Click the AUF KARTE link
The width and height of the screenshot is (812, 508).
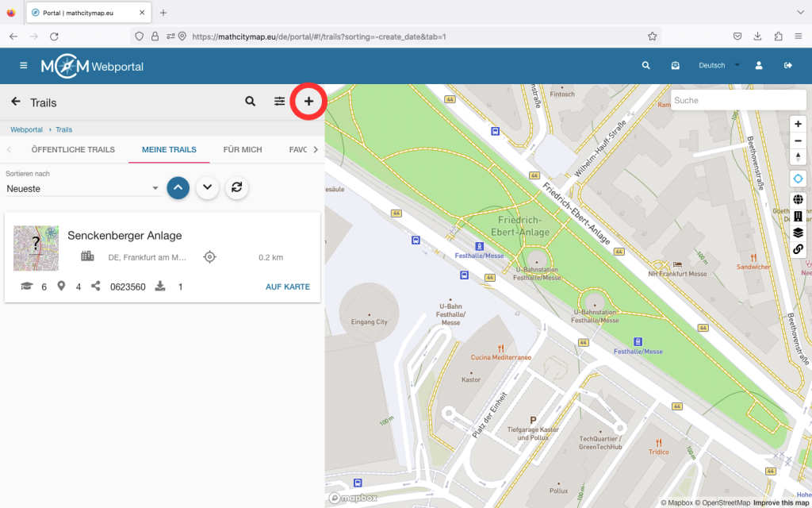(x=287, y=287)
